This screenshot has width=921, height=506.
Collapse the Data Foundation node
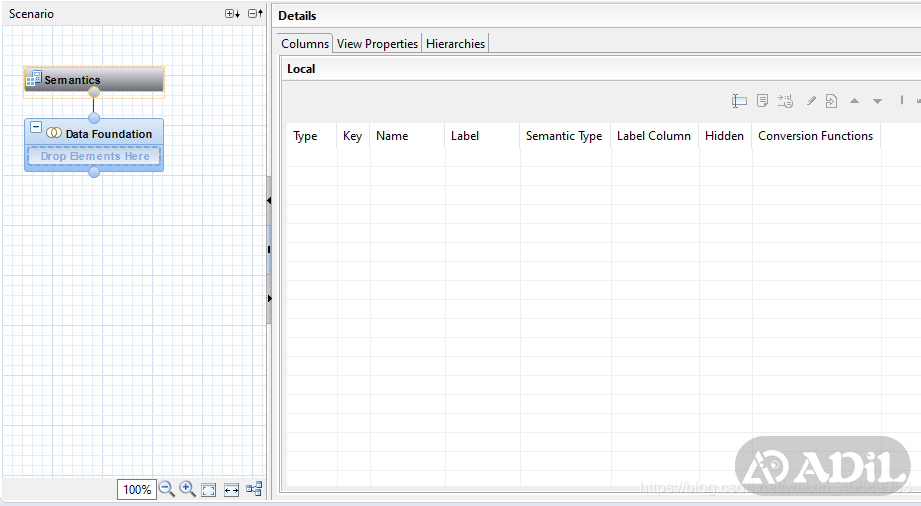point(36,128)
